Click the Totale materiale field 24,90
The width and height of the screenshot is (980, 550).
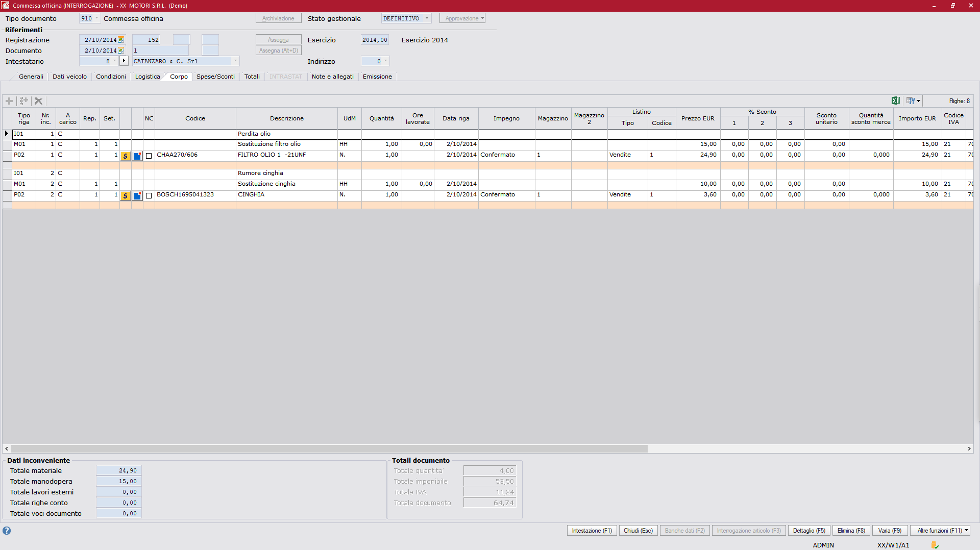[x=118, y=471]
